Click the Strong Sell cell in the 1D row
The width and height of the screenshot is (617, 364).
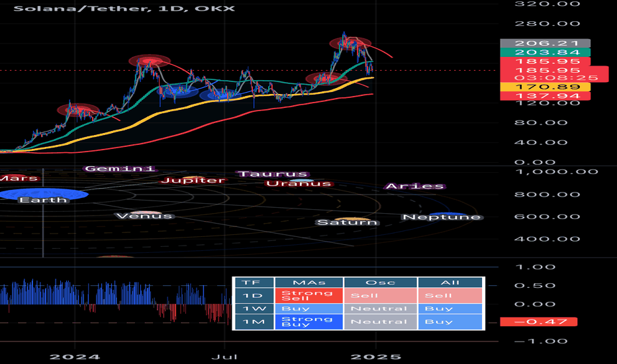(309, 296)
